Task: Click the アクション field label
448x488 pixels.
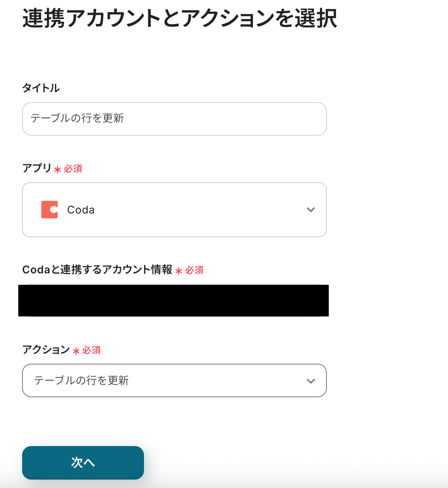Action: point(46,350)
